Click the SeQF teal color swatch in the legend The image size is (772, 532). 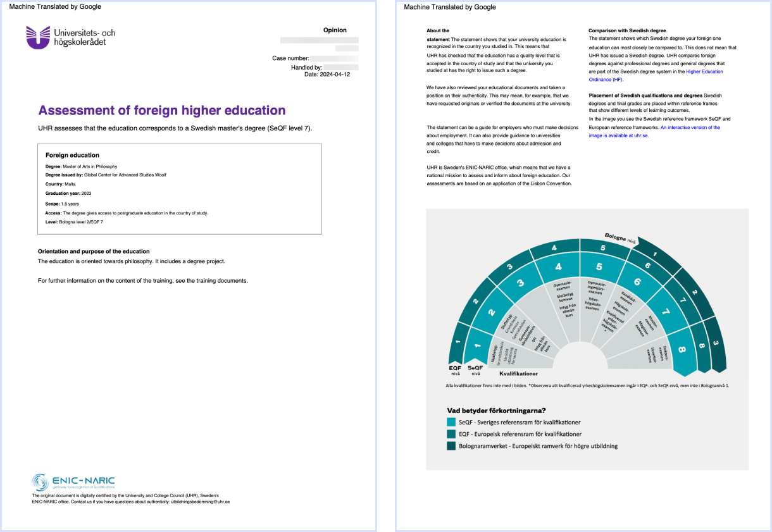coord(451,422)
